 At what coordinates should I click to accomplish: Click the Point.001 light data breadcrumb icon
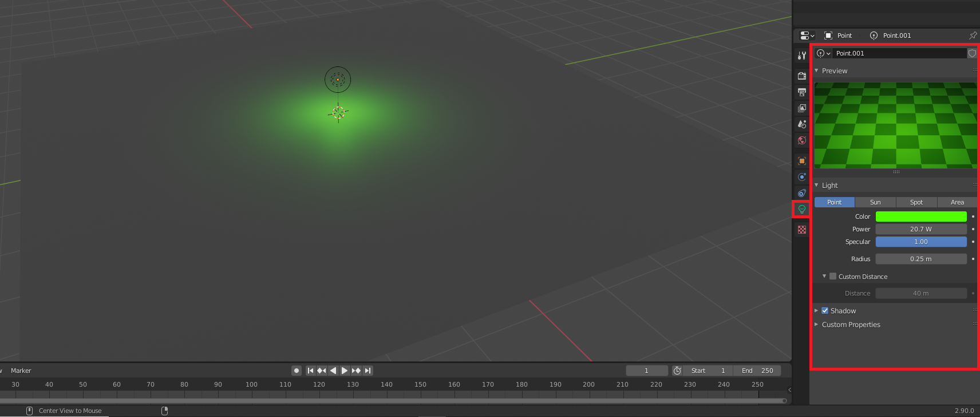[x=874, y=36]
